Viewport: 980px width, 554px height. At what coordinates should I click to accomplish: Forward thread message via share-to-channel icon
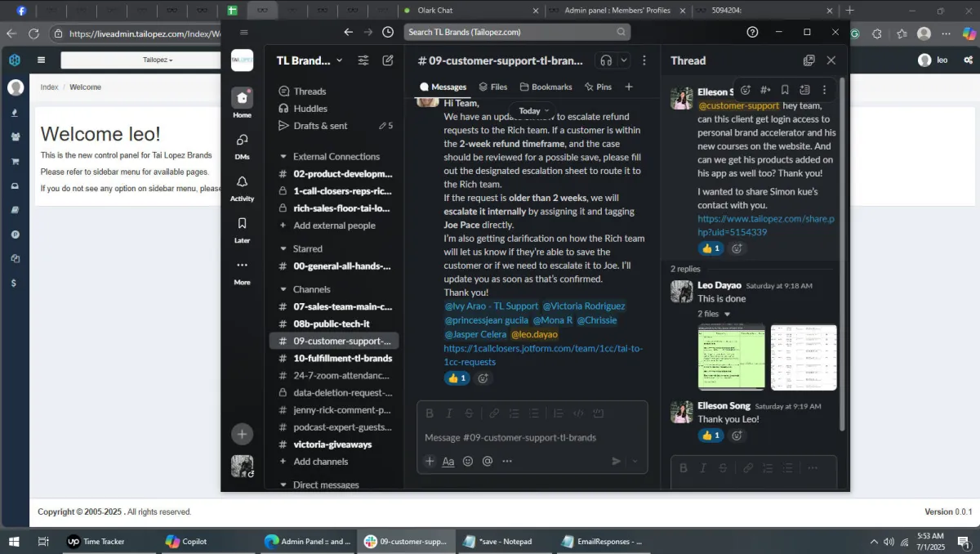(765, 90)
